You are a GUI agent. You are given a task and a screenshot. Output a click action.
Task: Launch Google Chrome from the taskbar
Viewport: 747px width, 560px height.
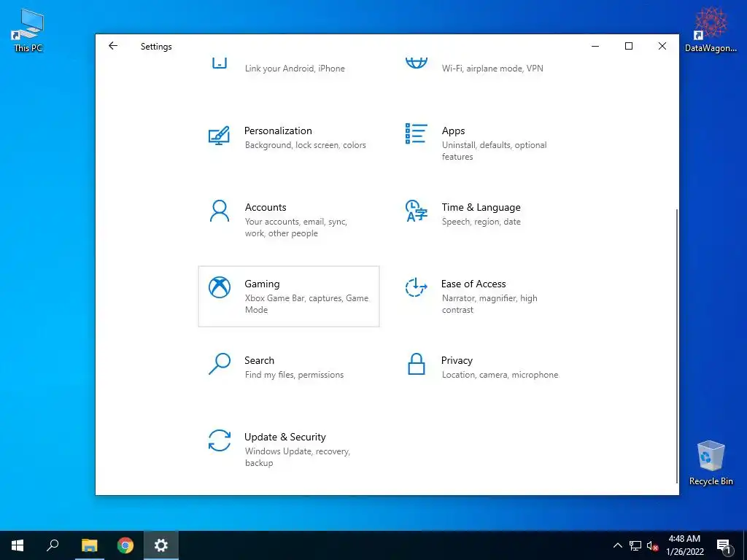coord(125,545)
